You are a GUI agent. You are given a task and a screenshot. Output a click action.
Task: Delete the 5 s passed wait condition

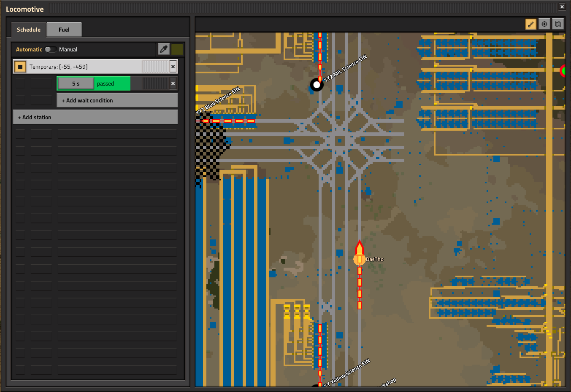click(173, 83)
